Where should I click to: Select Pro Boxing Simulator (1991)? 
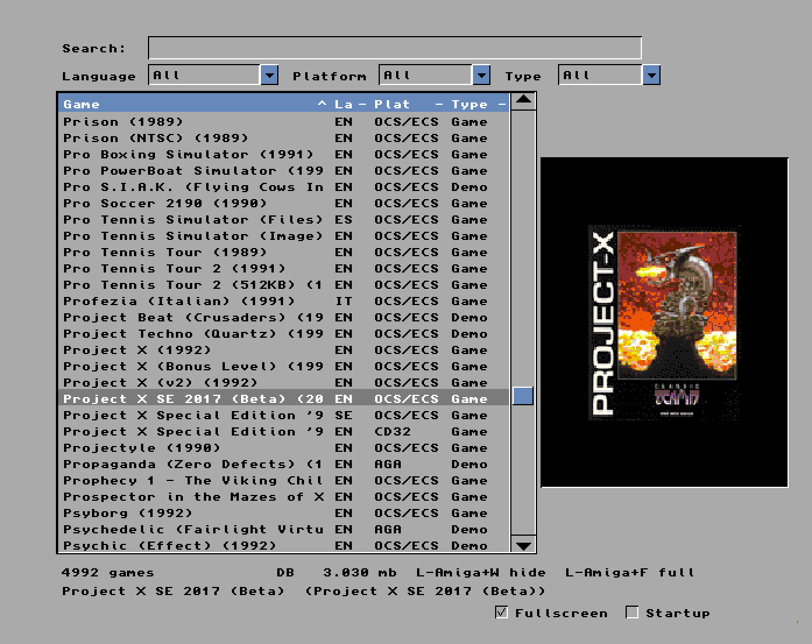[284, 154]
